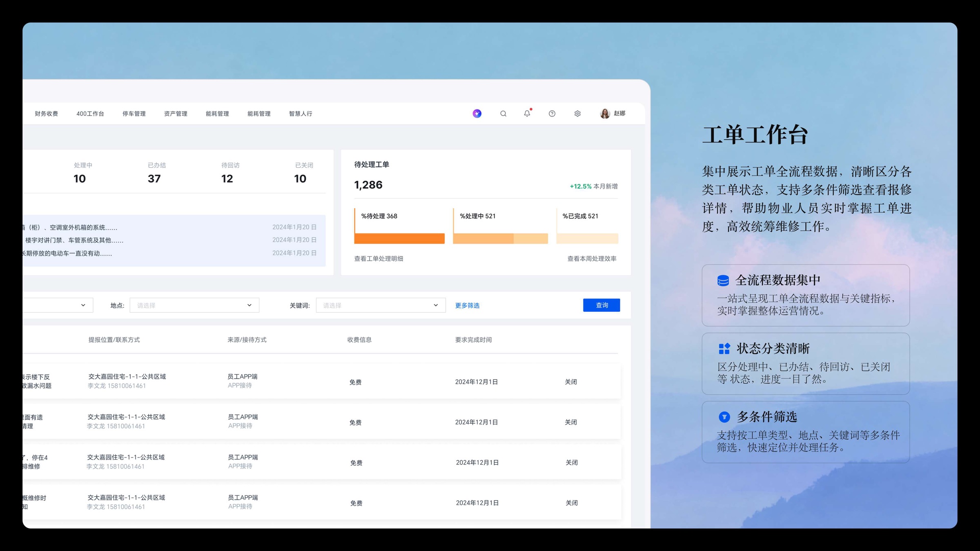Open the notification bell icon

tap(527, 113)
